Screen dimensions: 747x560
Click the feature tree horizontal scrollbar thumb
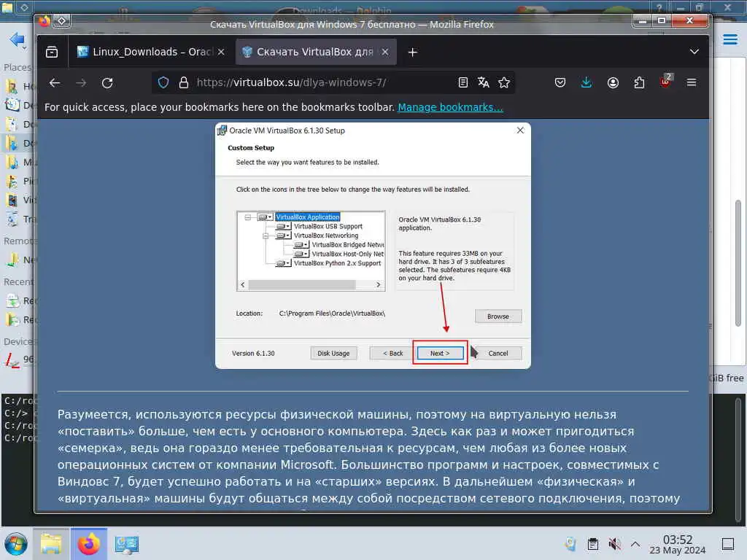point(302,284)
